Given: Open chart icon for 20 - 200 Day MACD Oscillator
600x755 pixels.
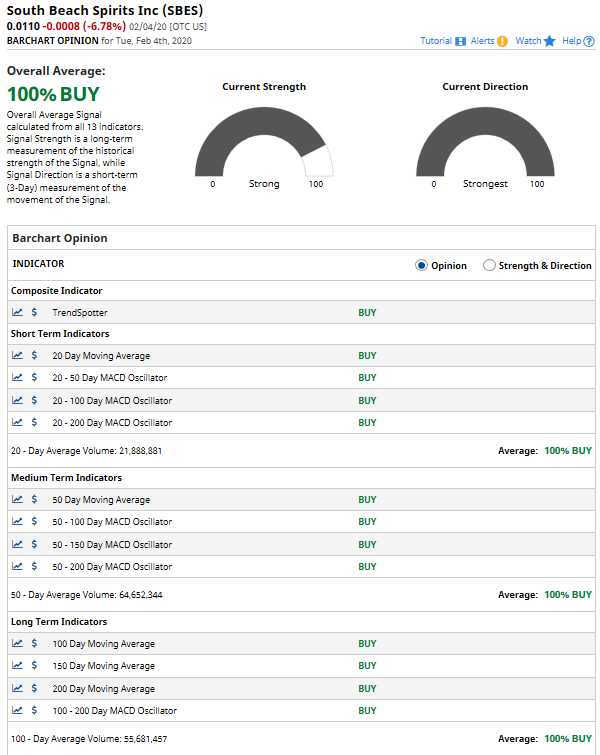Looking at the screenshot, I should coord(17,422).
